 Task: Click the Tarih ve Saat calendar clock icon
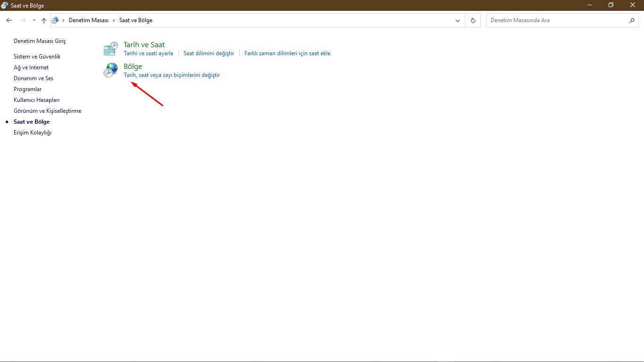[111, 49]
